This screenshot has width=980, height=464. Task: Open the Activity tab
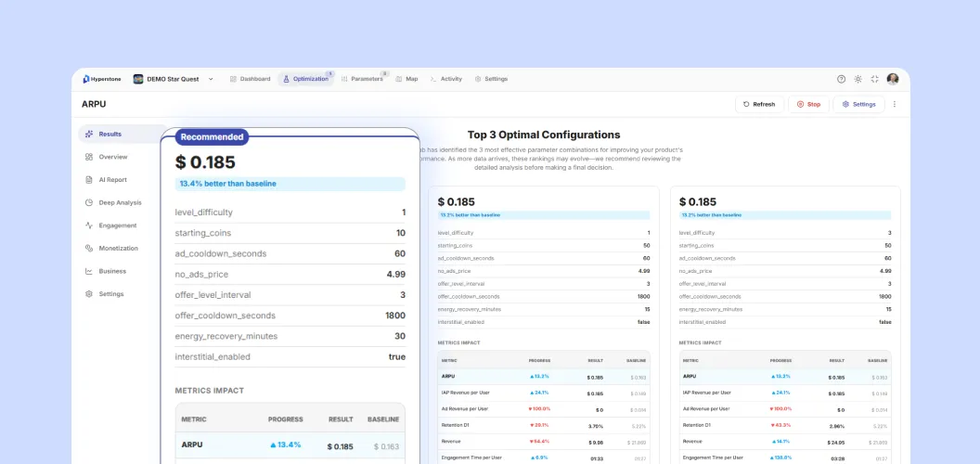(446, 79)
